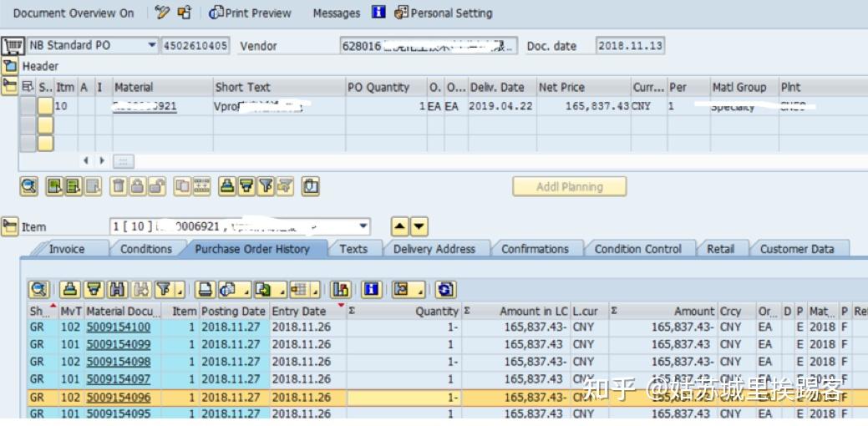The width and height of the screenshot is (868, 426).
Task: Click the PO number field 4502610405
Action: coord(195,45)
